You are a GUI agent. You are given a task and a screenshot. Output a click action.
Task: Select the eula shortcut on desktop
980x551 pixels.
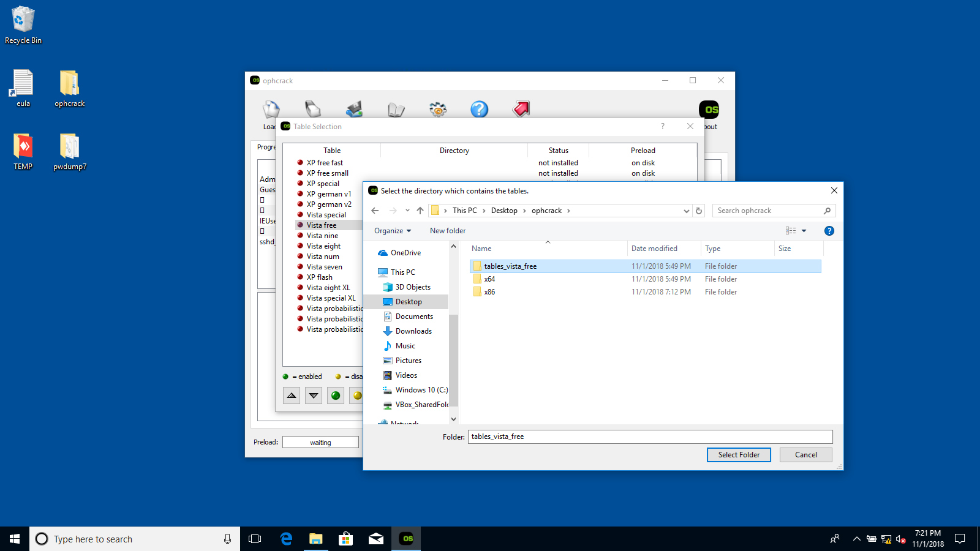(x=23, y=89)
